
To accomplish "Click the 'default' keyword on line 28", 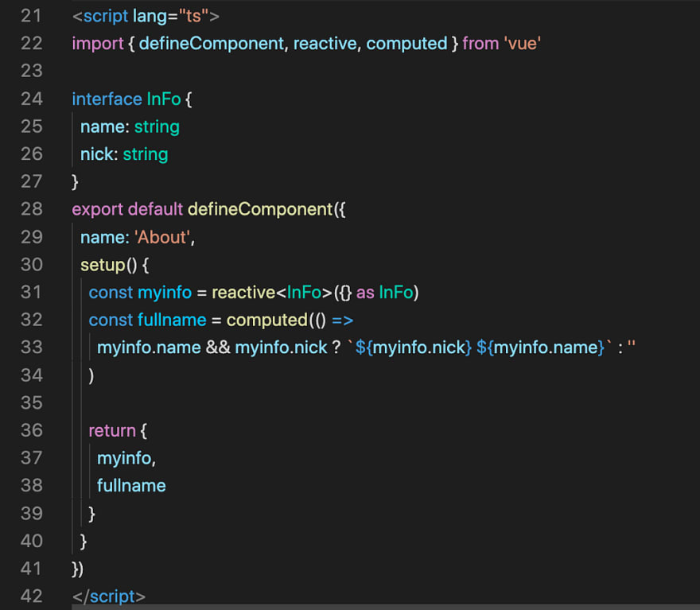I will [155, 209].
